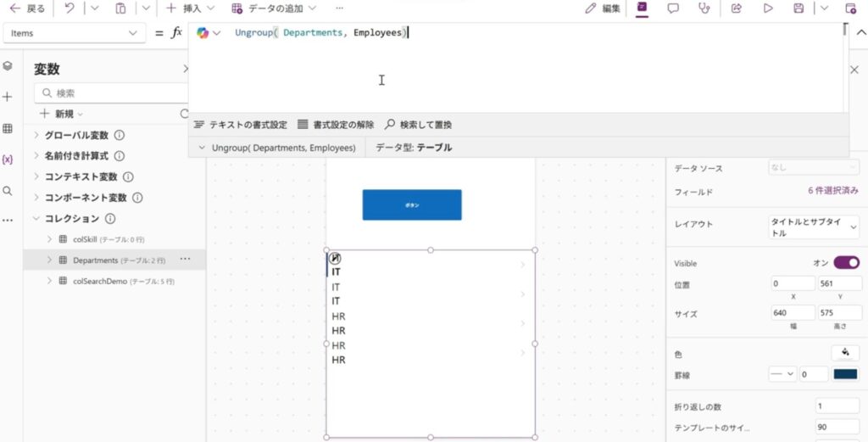
Task: Click the Copilot icon in formula bar
Action: coord(203,33)
